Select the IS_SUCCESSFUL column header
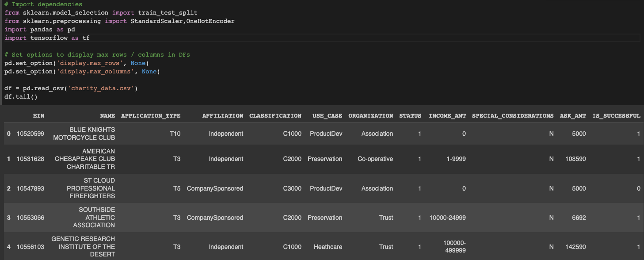 click(x=616, y=116)
